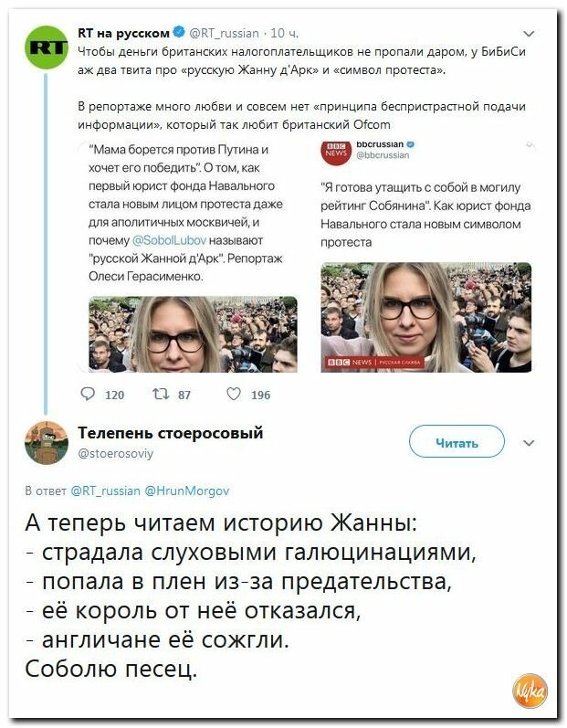Click the BBC News red circular avatar
Screen dimensions: 567x728
tap(336, 151)
